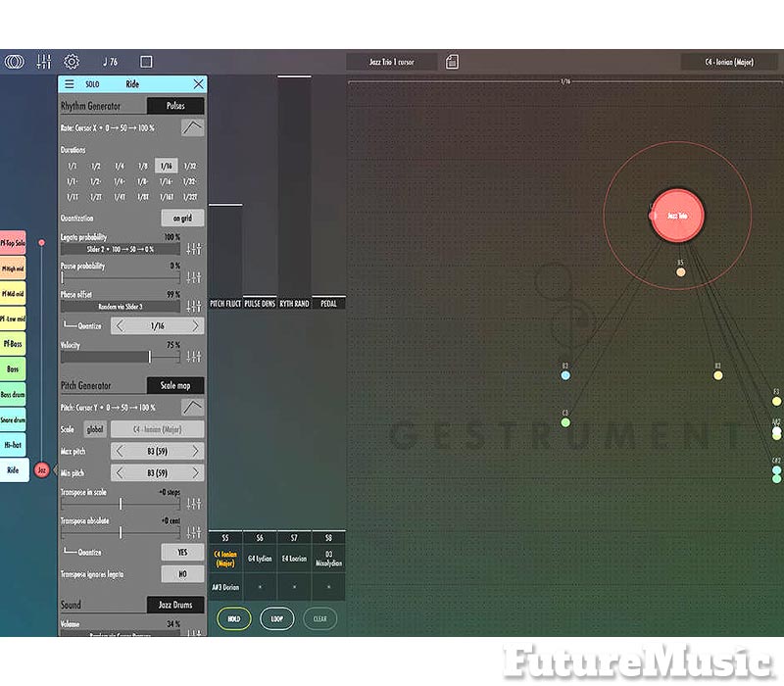
Task: Open the Scale global selector
Action: [95, 429]
